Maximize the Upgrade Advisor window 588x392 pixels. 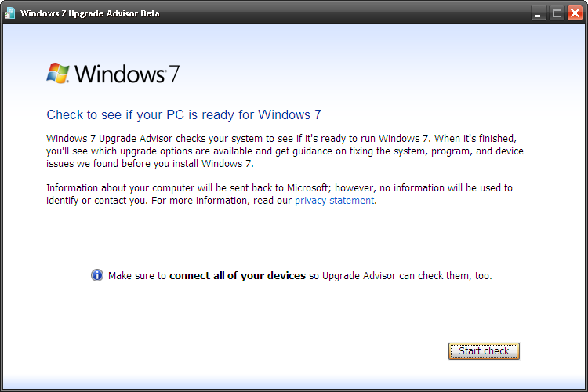coord(557,13)
